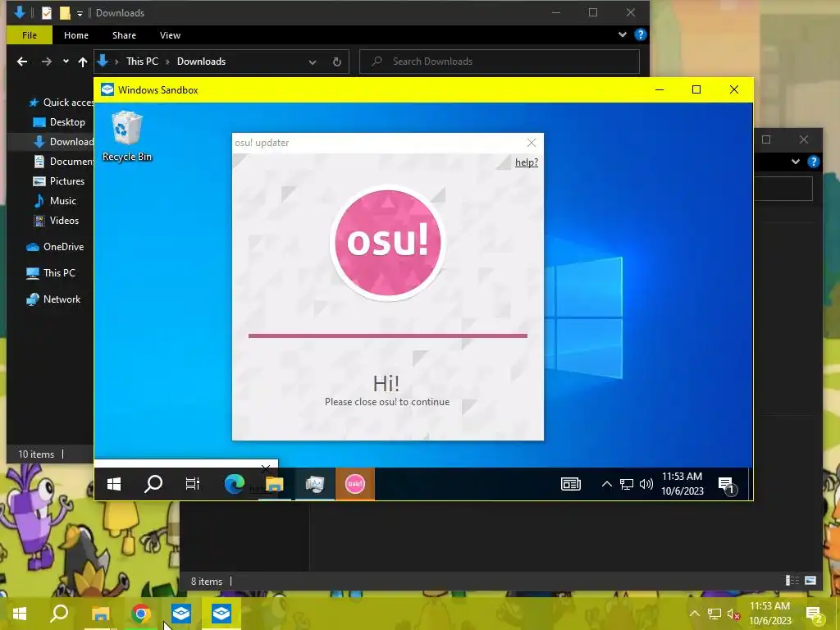Screen dimensions: 840x630
Task: Switch background Explorer to large icons view
Action: (x=810, y=581)
